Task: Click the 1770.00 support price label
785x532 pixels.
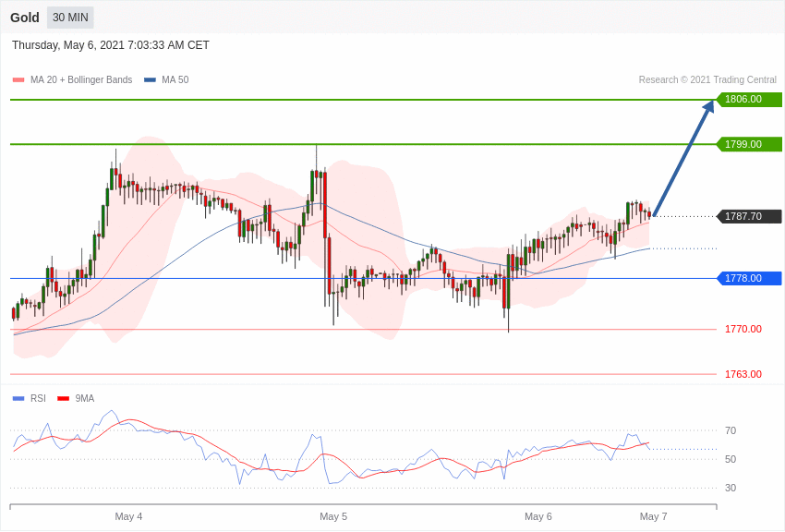Action: (x=743, y=329)
